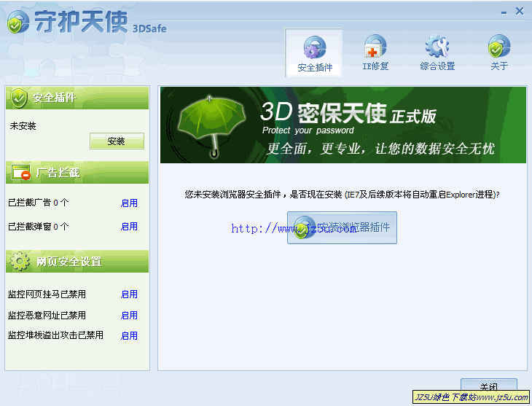
Task: Switch to the IE修复 tab label
Action: click(x=375, y=66)
